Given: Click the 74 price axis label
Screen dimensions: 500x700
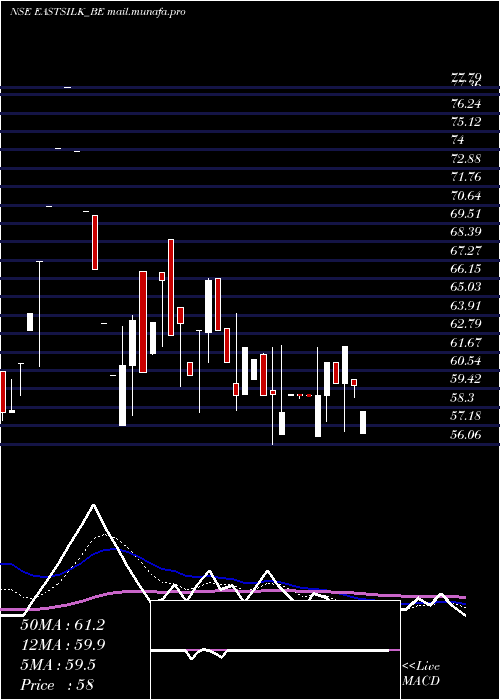Looking at the screenshot, I should (x=458, y=140).
